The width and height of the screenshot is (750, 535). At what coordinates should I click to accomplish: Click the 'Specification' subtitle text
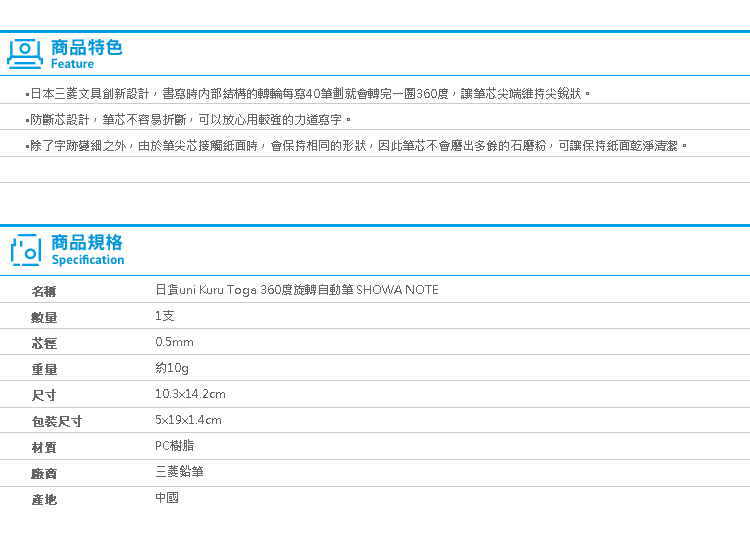coord(88,260)
